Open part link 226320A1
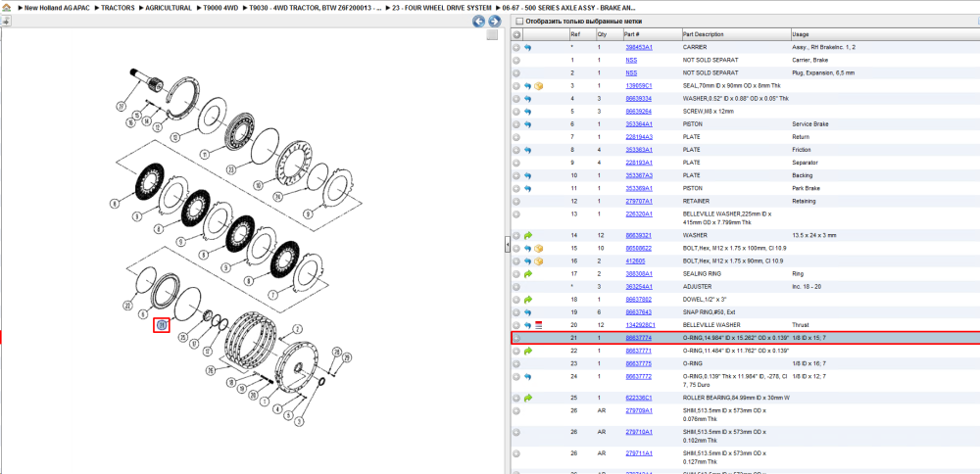Viewport: 980px width, 474px height. pyautogui.click(x=639, y=213)
